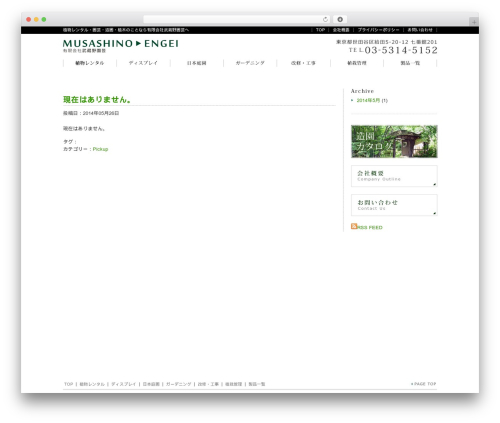The height and width of the screenshot is (423, 500).
Task: Click the browser reload icon
Action: pos(325,19)
